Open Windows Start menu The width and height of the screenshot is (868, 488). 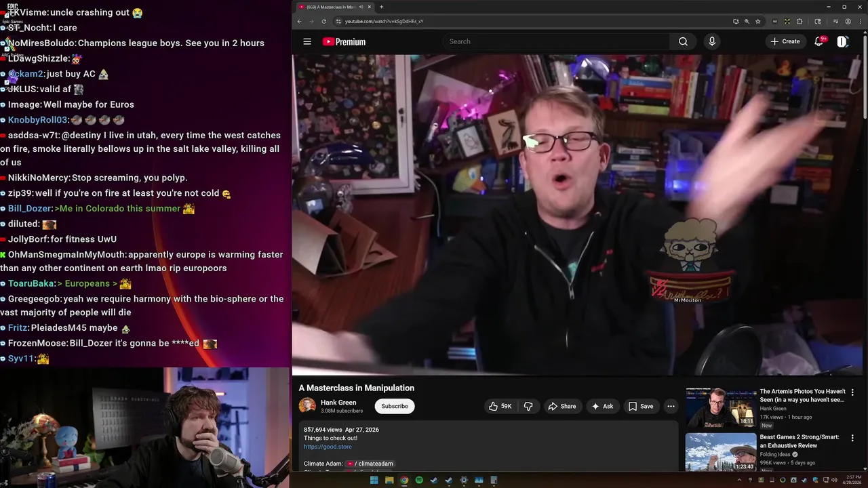pos(374,481)
